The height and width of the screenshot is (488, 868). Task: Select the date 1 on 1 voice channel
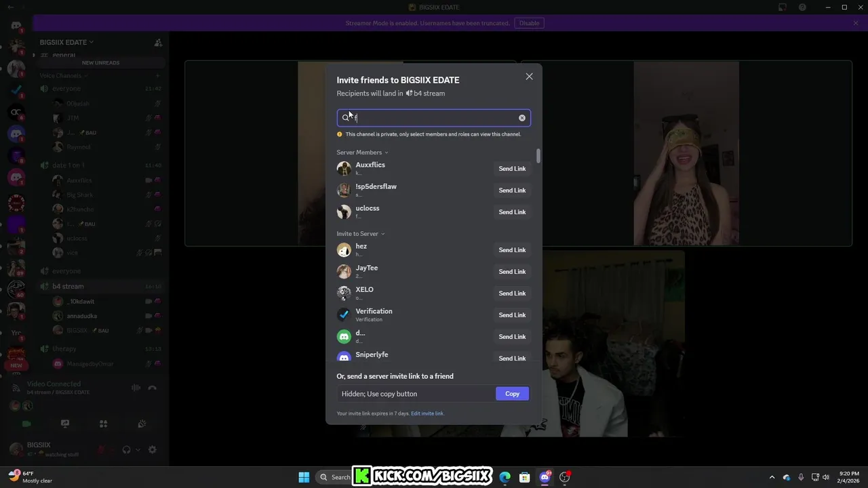[100, 165]
